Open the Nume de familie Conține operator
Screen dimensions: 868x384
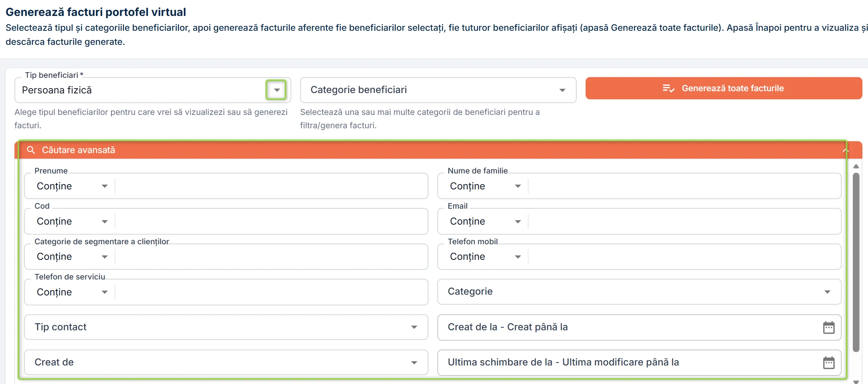518,186
